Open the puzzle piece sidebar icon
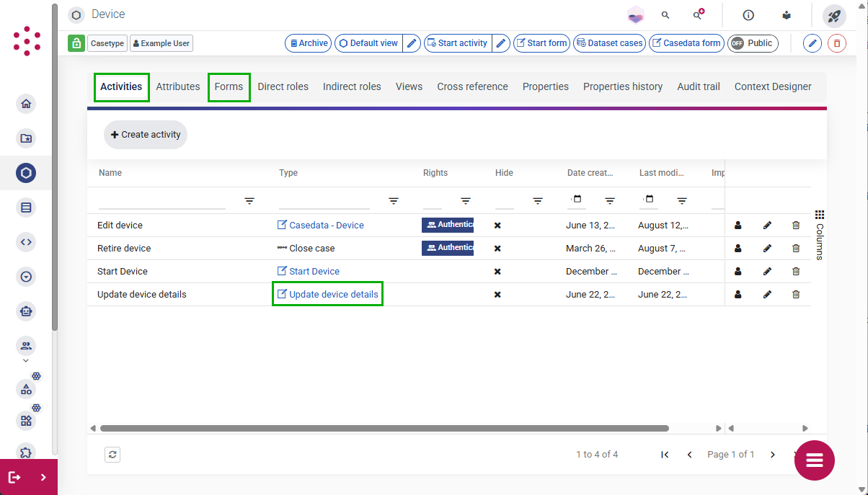 tap(26, 452)
